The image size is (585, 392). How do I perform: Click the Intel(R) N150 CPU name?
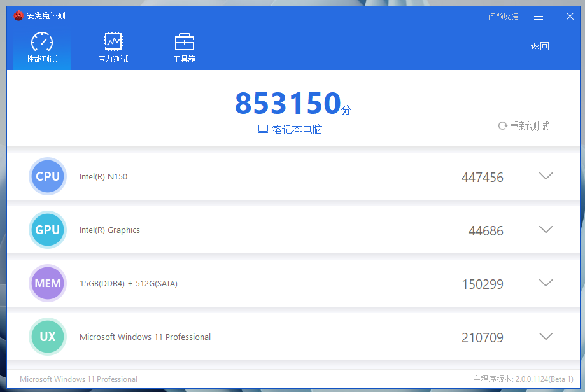pyautogui.click(x=103, y=177)
